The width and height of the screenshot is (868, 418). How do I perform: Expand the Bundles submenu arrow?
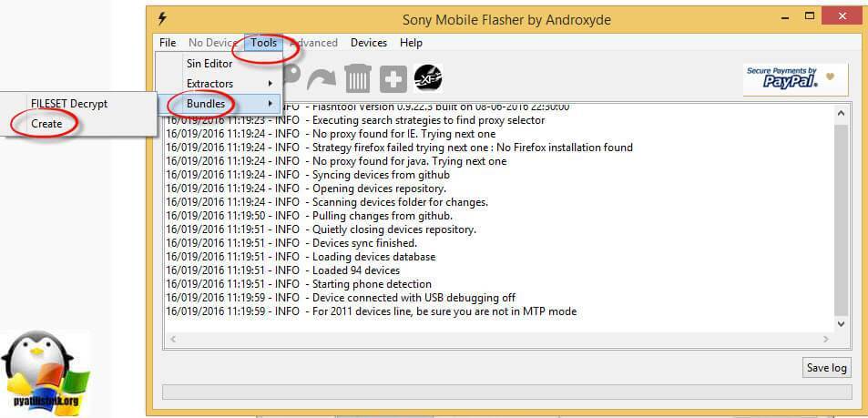point(271,104)
